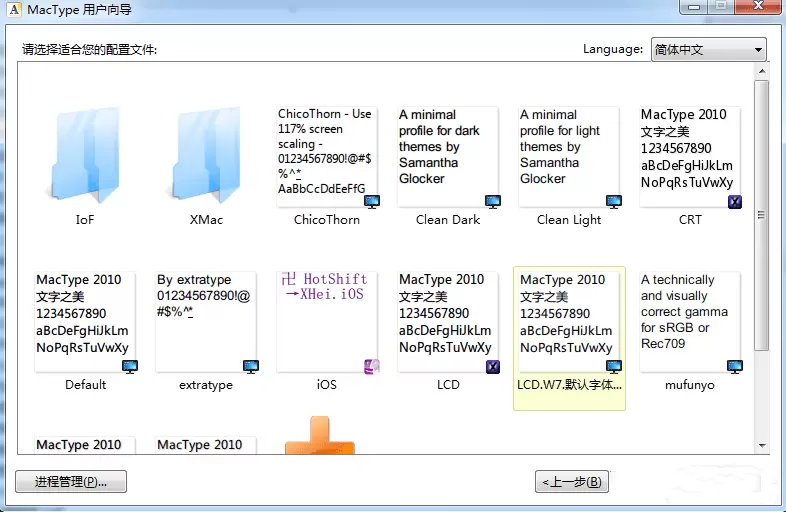Click the monitor icon on Clean Light
Viewport: 786px width, 512px height.
614,202
